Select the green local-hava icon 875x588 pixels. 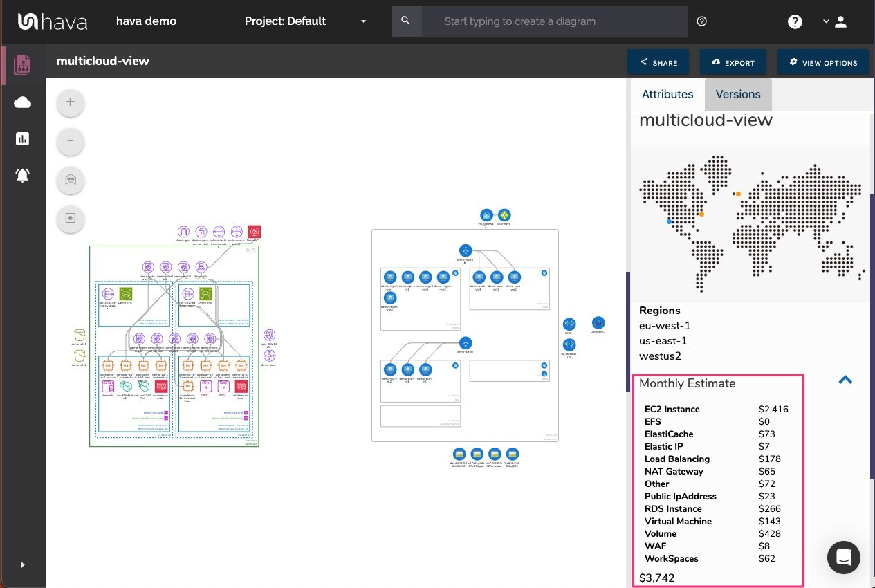(504, 215)
